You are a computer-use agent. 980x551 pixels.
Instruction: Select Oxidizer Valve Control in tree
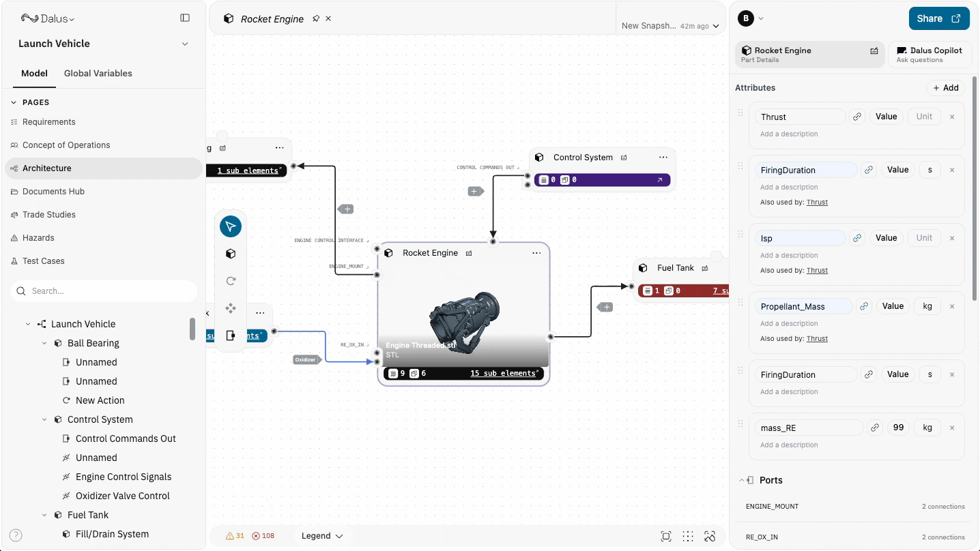pos(123,496)
